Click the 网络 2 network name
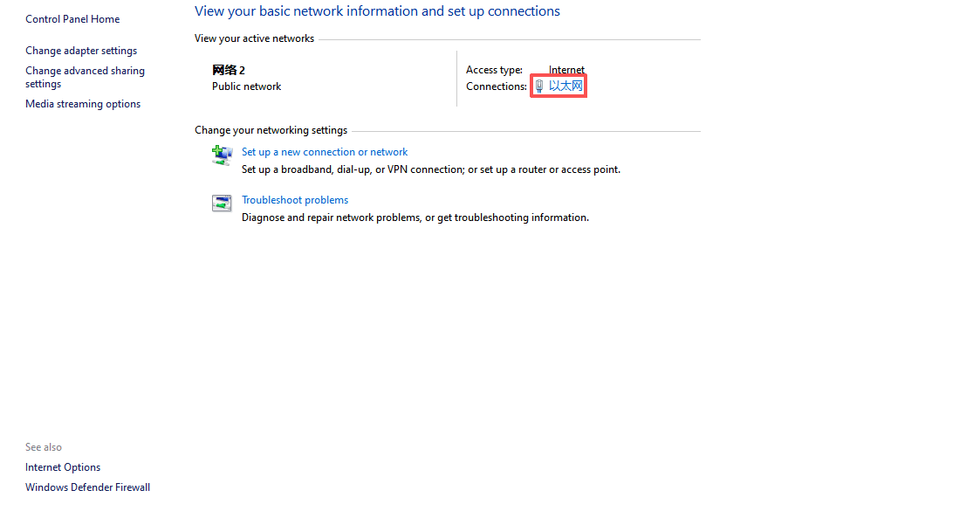The image size is (980, 511). coord(229,70)
